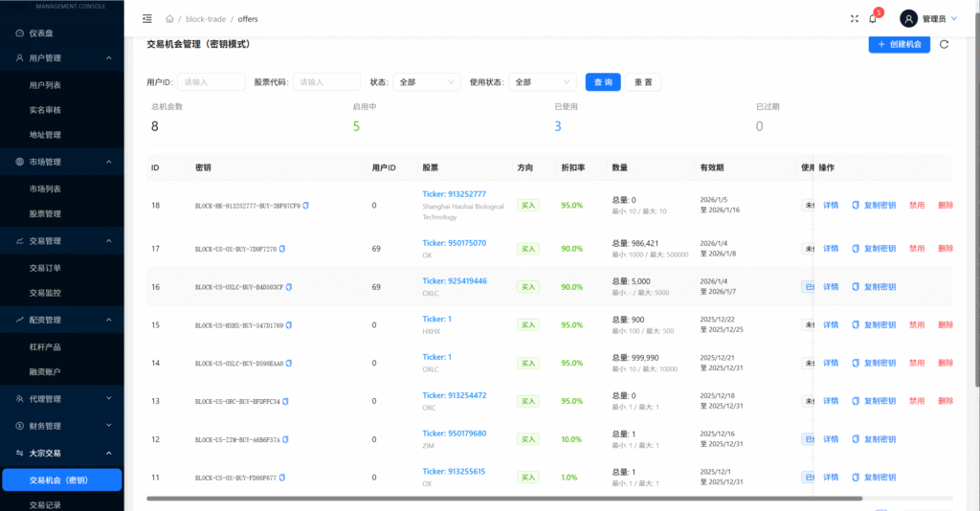Image resolution: width=980 pixels, height=511 pixels.
Task: Copy key icon for row ID 18
Action: 306,206
